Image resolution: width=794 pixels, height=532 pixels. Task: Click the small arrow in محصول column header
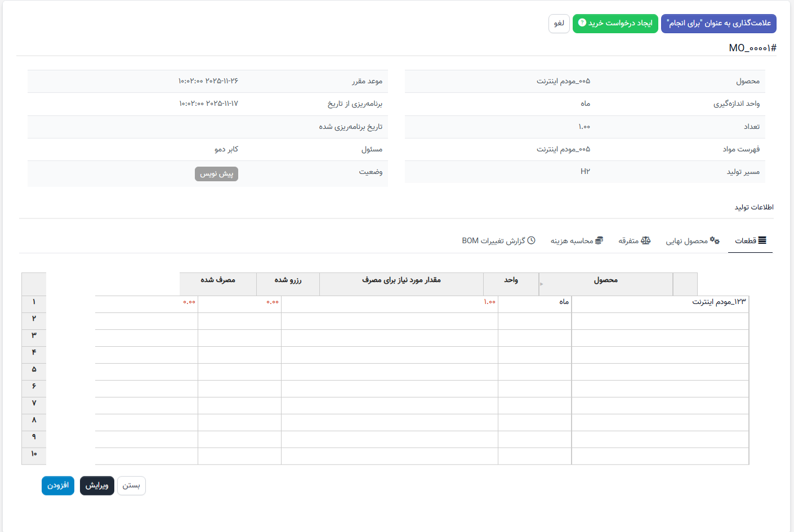pyautogui.click(x=542, y=284)
